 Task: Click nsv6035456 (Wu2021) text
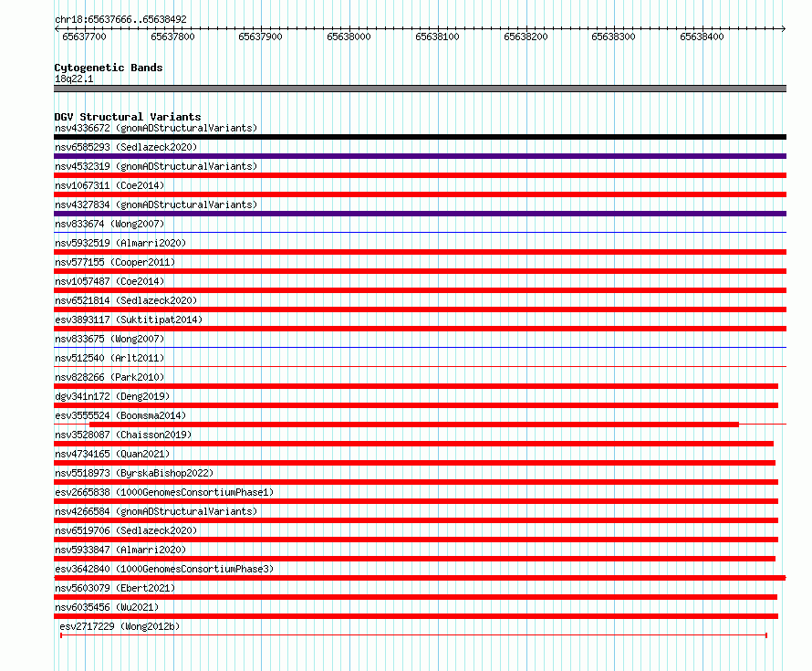click(x=107, y=607)
